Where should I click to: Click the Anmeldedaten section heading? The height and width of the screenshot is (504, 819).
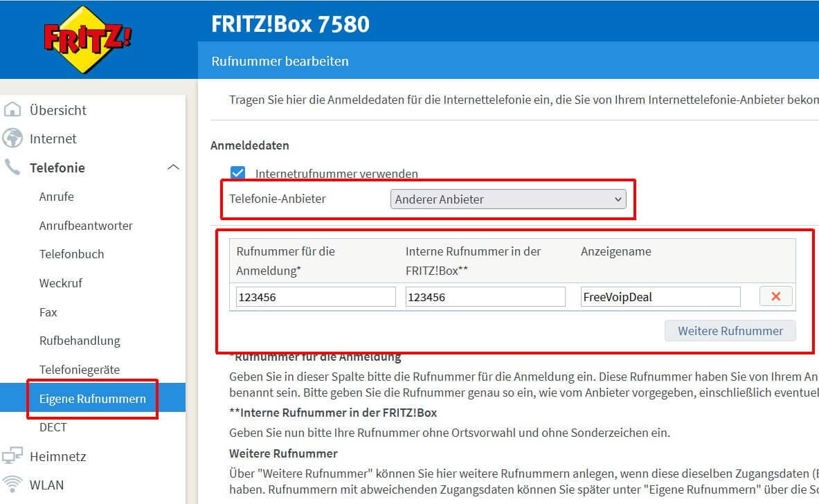(x=250, y=145)
